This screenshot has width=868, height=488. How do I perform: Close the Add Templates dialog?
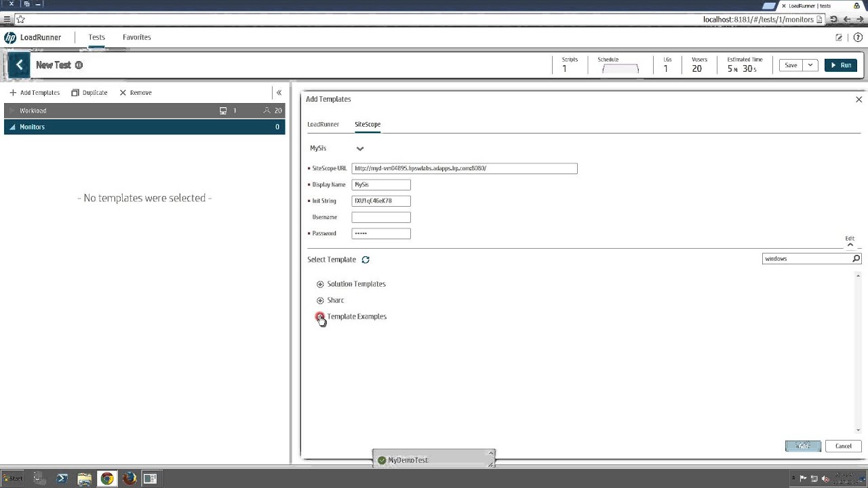pos(859,100)
